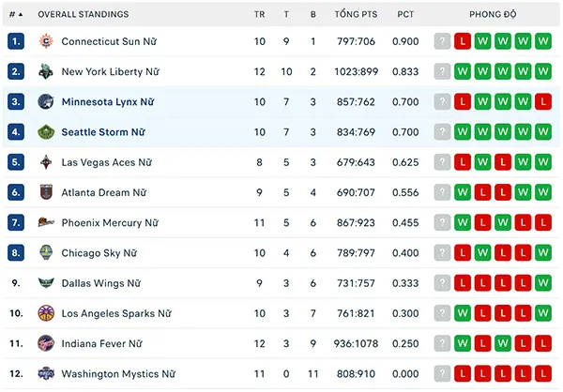The image size is (563, 392).
Task: Sort by the T wins column header
Action: point(286,14)
